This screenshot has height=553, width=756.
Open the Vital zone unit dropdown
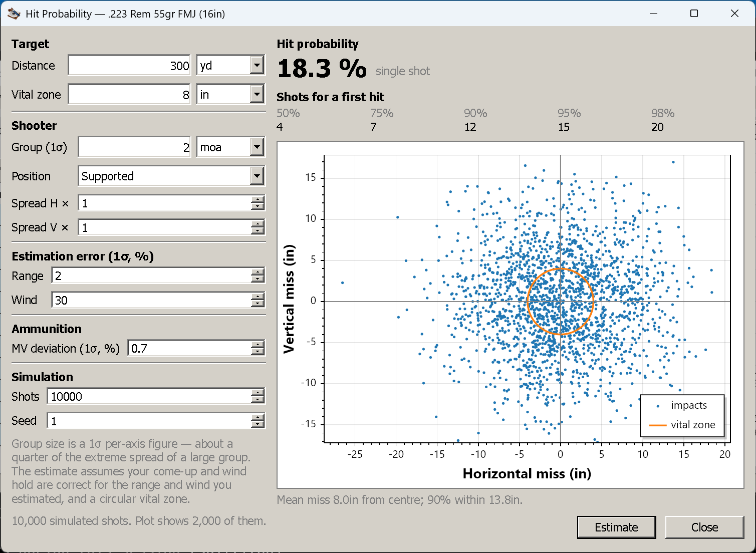point(257,94)
